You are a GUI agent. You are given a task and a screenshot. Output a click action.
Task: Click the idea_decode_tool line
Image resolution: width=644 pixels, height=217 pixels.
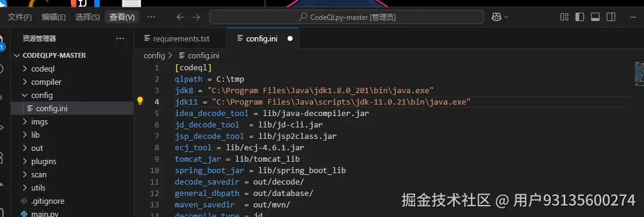coord(272,113)
